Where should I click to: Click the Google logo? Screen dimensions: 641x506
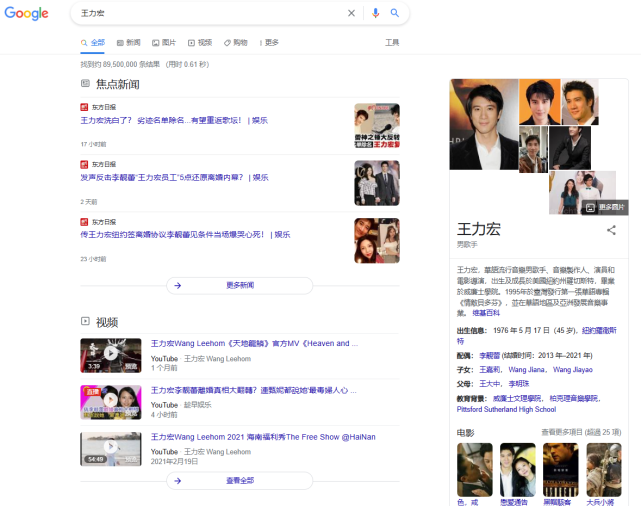(x=26, y=13)
